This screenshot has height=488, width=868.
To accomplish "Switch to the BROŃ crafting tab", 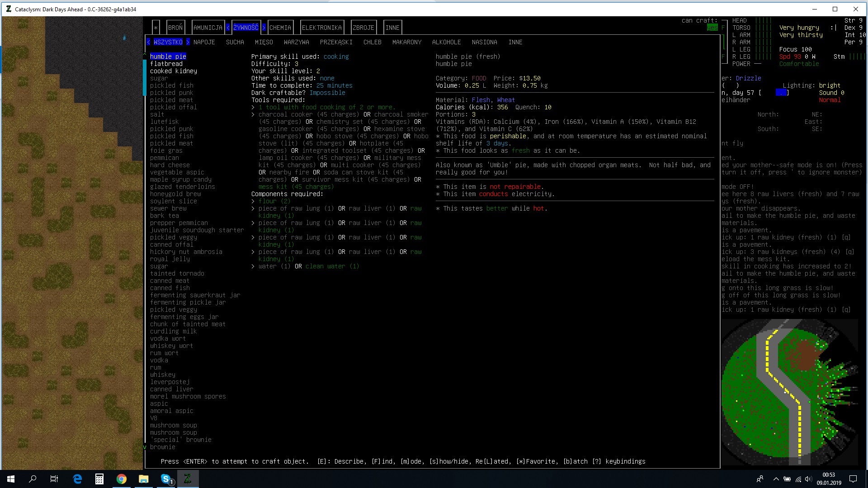I will (175, 28).
